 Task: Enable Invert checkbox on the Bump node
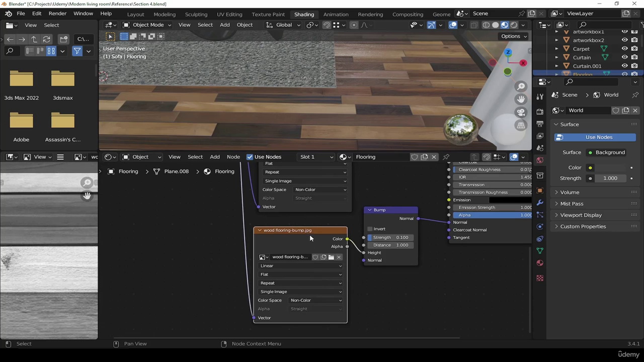pyautogui.click(x=370, y=229)
